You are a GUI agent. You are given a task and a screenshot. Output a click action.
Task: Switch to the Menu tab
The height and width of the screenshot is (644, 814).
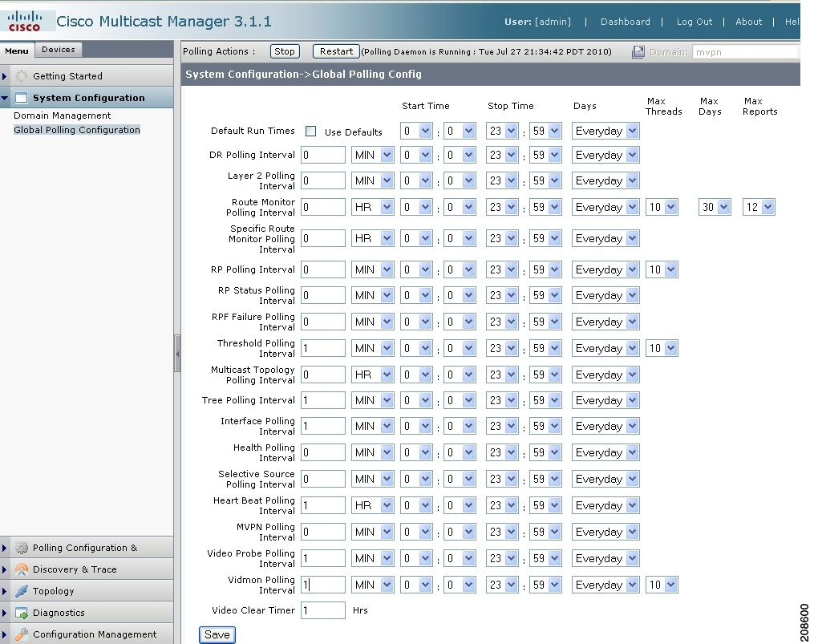17,51
